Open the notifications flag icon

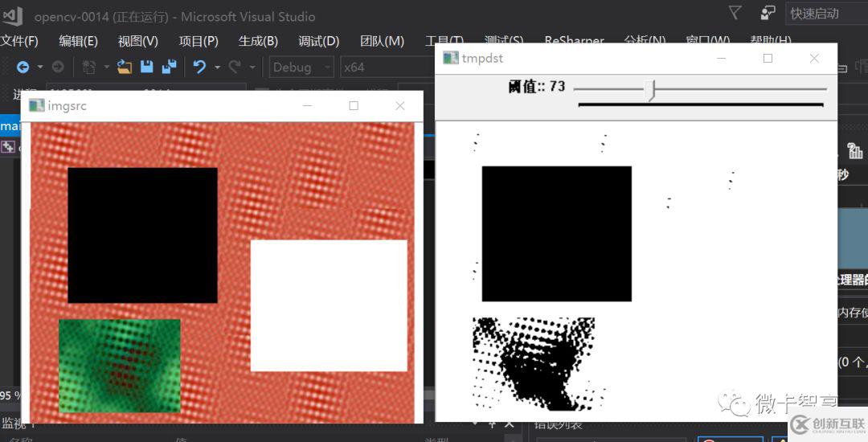tap(735, 13)
